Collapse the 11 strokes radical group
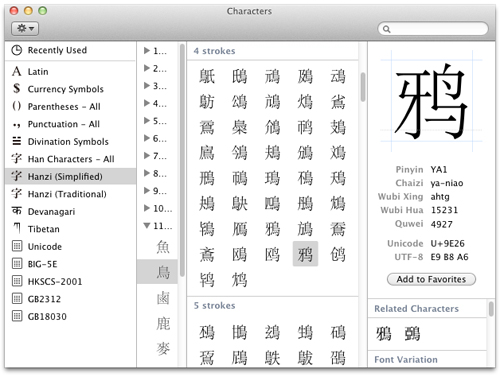 point(147,226)
